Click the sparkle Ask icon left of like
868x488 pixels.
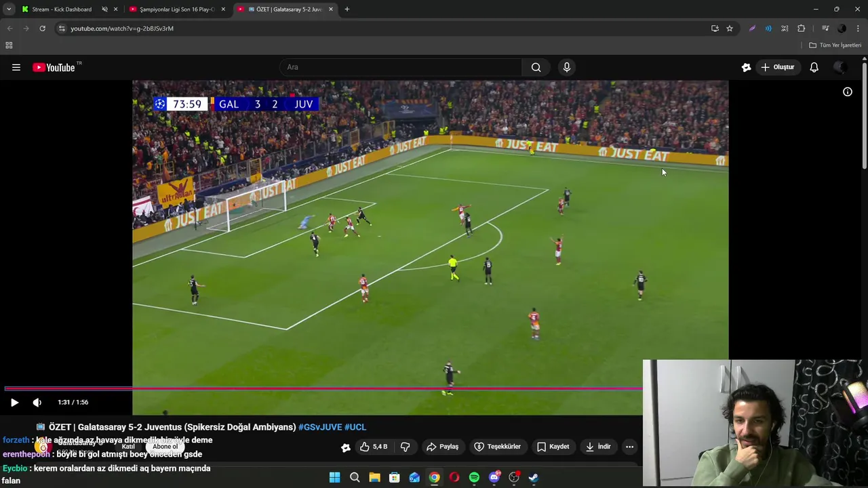(346, 447)
